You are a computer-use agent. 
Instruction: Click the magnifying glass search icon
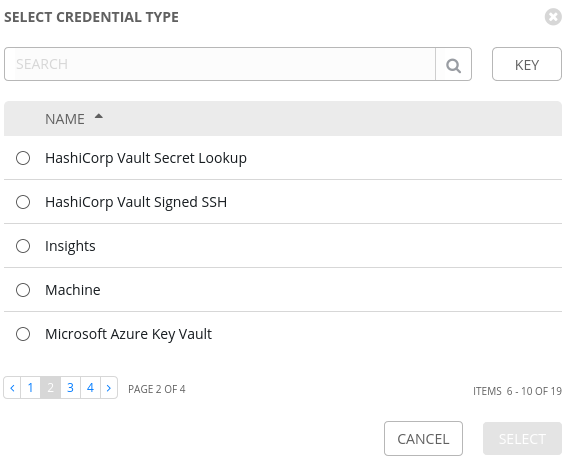(x=453, y=64)
